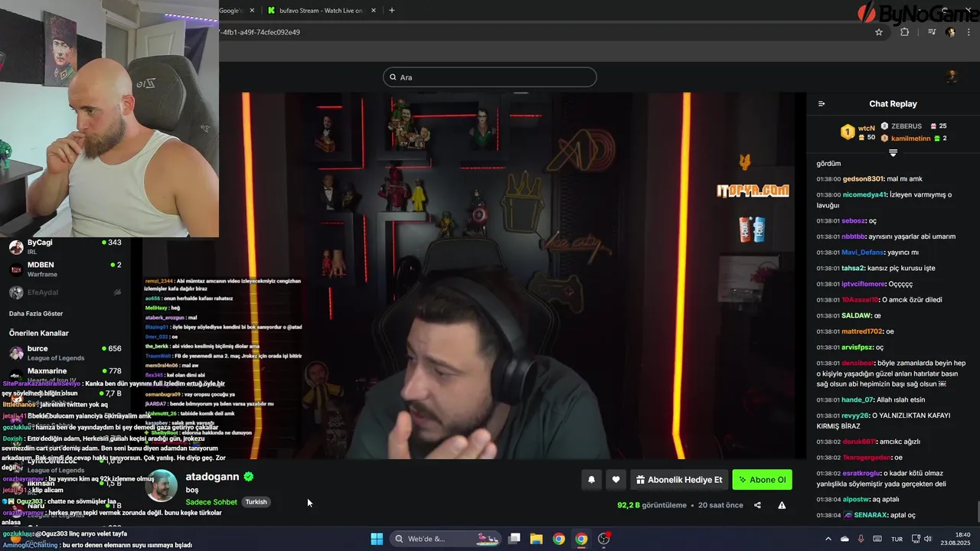Screen dimensions: 980x551
Task: Focus the Ara search field
Action: 490,77
